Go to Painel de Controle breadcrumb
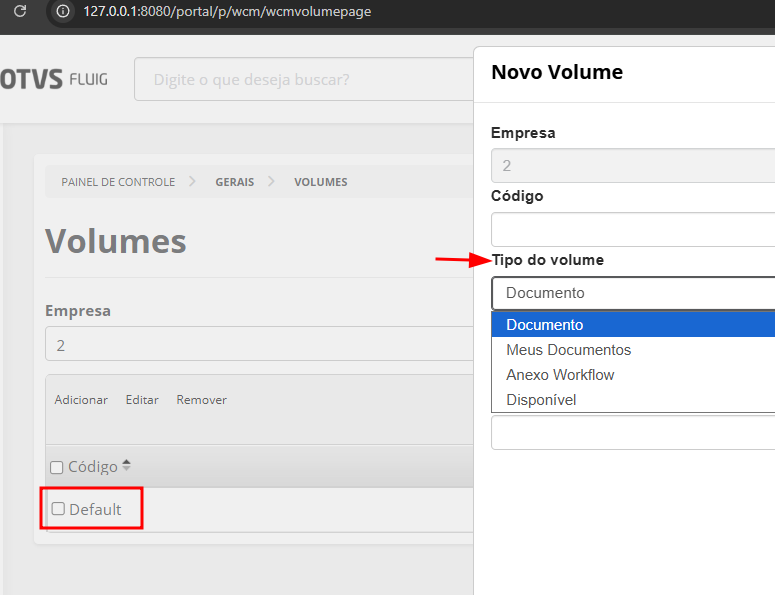Screen dimensions: 775x595 coord(118,182)
